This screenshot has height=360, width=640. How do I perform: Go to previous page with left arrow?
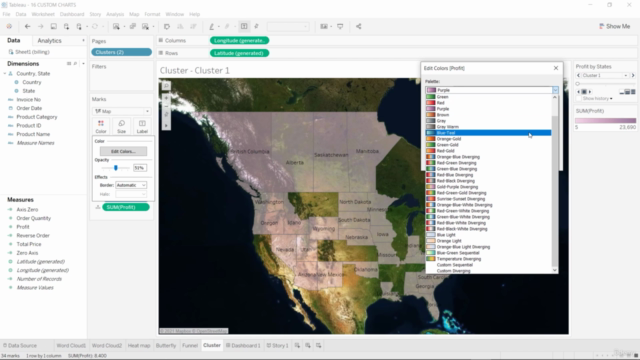point(578,76)
